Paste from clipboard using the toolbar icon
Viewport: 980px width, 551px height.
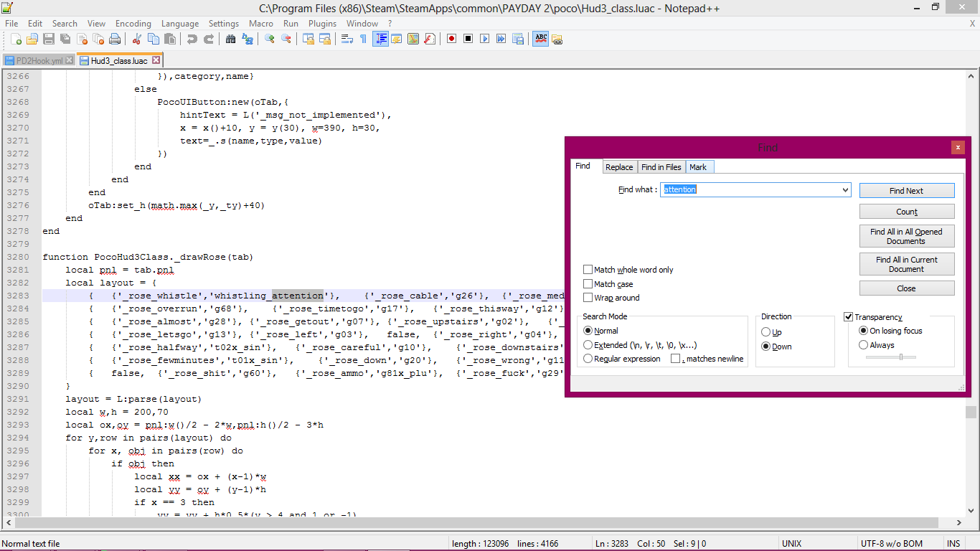tap(170, 39)
